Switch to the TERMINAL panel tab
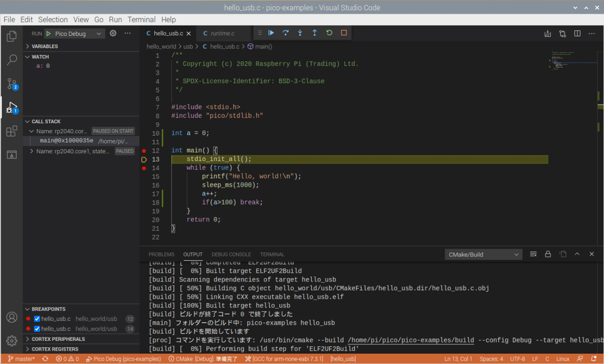 coord(272,254)
